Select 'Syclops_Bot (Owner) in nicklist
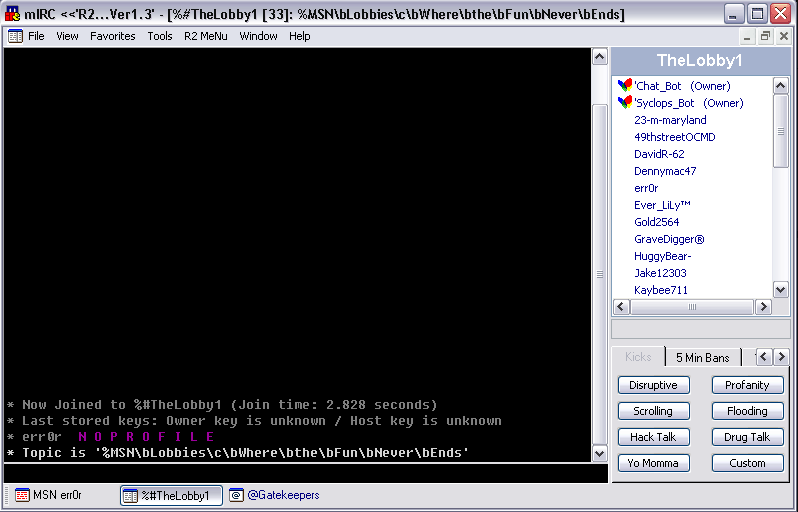The image size is (798, 512). coord(689,103)
